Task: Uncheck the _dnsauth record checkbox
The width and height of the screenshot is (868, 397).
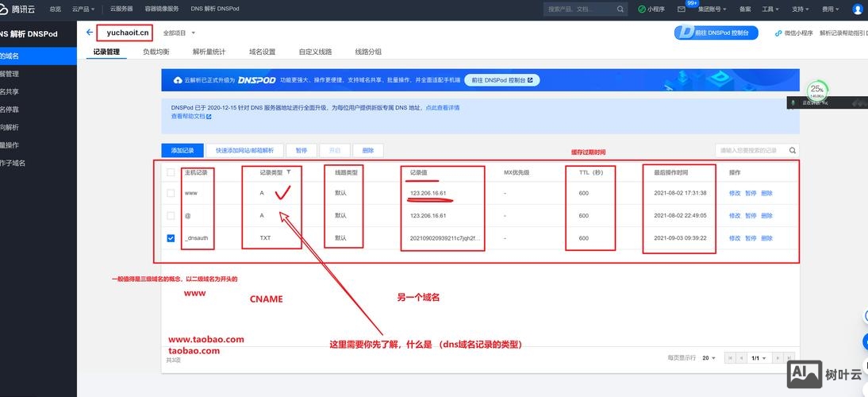Action: [171, 238]
